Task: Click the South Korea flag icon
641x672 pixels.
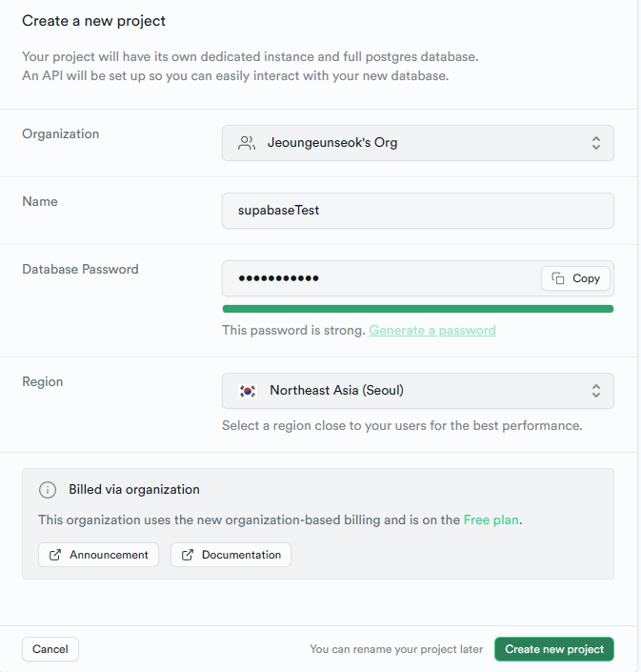Action: pyautogui.click(x=248, y=390)
